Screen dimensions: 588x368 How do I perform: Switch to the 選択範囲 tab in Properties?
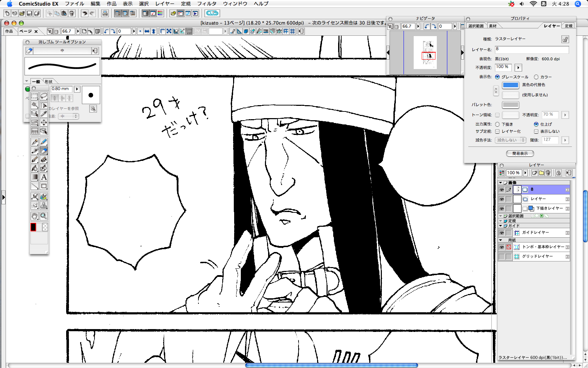476,26
